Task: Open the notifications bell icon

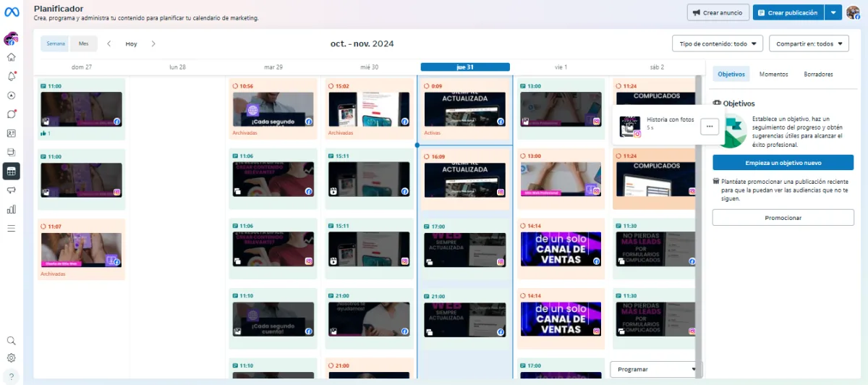Action: click(11, 76)
